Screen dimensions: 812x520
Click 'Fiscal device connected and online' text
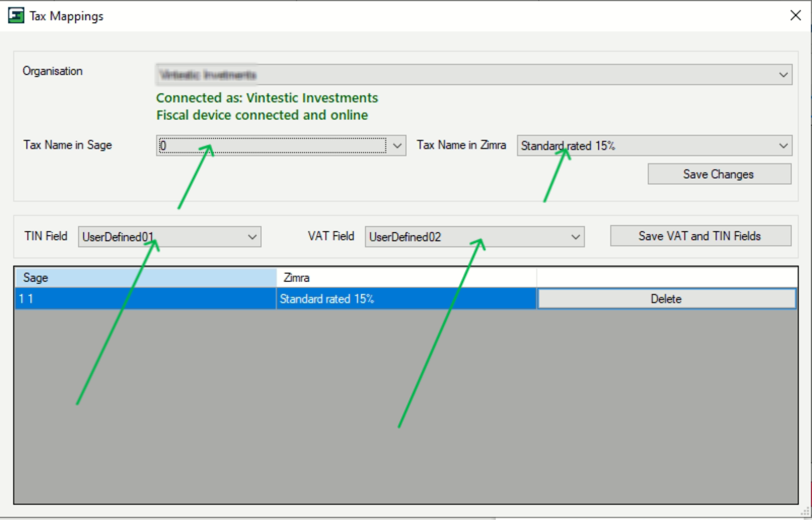(262, 115)
